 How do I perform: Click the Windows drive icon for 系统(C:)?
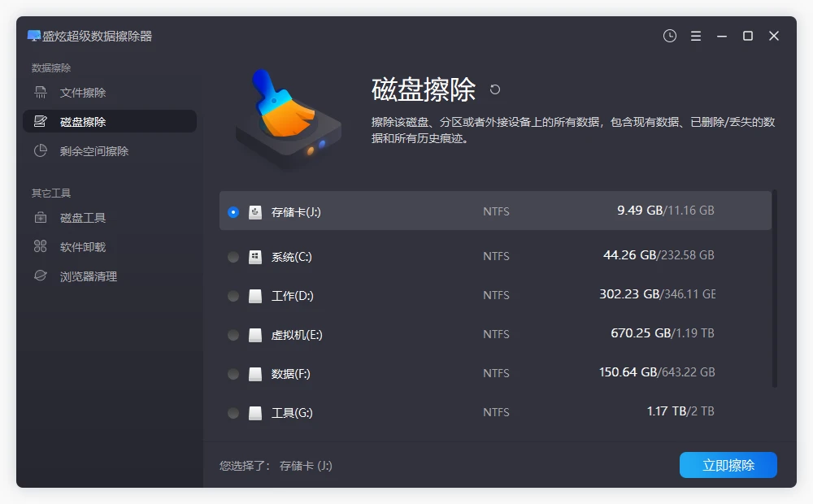click(255, 257)
